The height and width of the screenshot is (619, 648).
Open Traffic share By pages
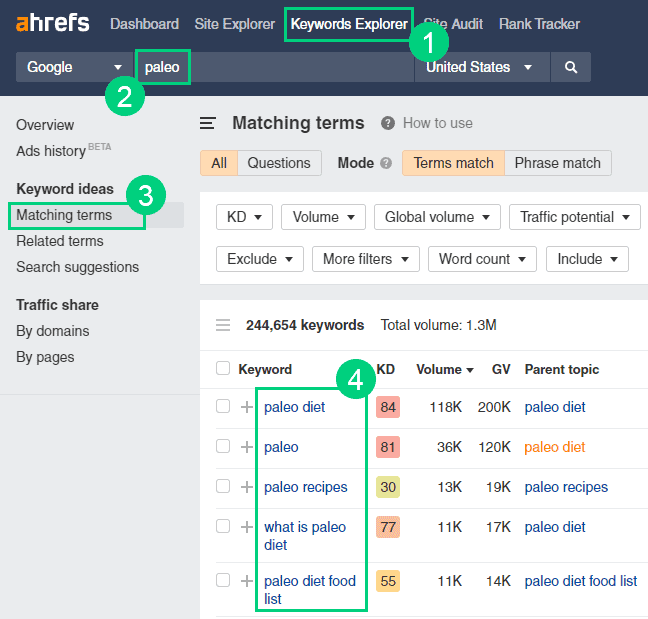[x=45, y=357]
